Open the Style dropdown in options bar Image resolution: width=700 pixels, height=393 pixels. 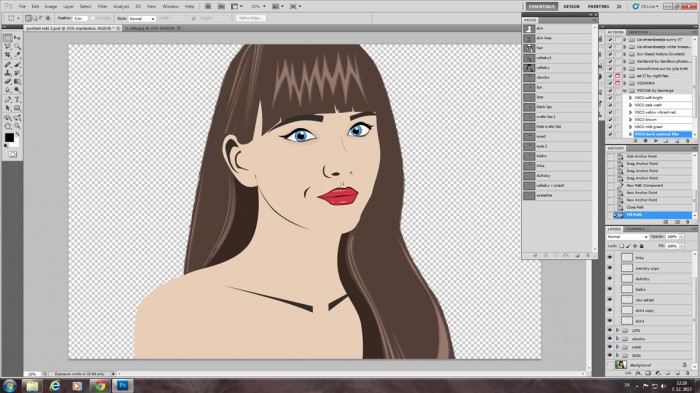pyautogui.click(x=142, y=19)
